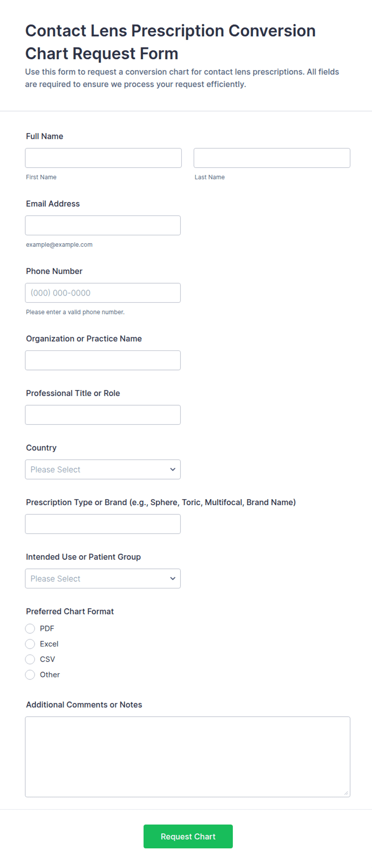
Task: Click the Phone Number field
Action: [103, 293]
